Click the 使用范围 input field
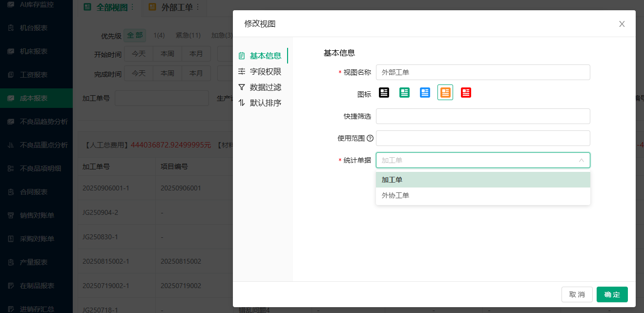The width and height of the screenshot is (644, 313). click(x=482, y=138)
